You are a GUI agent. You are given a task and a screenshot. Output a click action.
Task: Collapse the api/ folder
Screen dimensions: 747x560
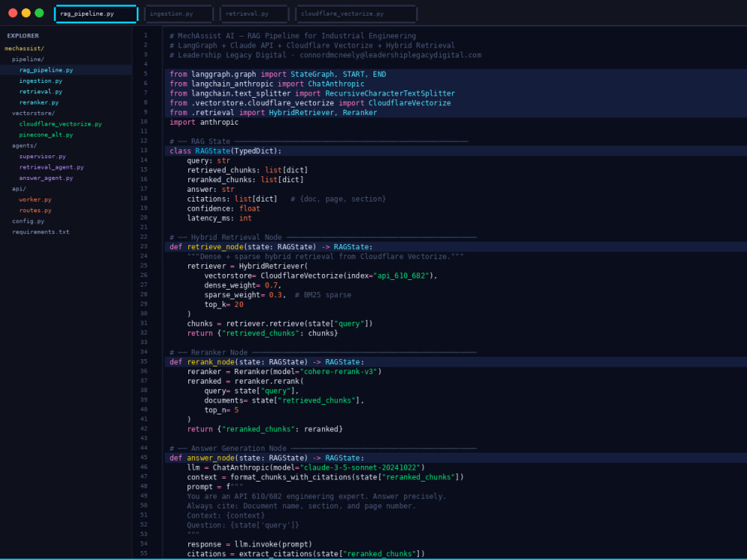(x=19, y=189)
